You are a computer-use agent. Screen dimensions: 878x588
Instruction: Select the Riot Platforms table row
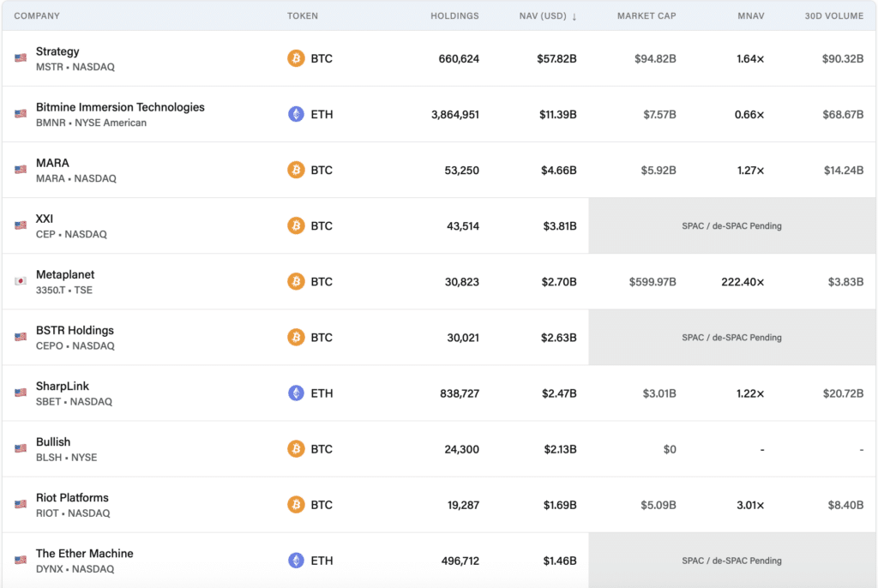[439, 504]
